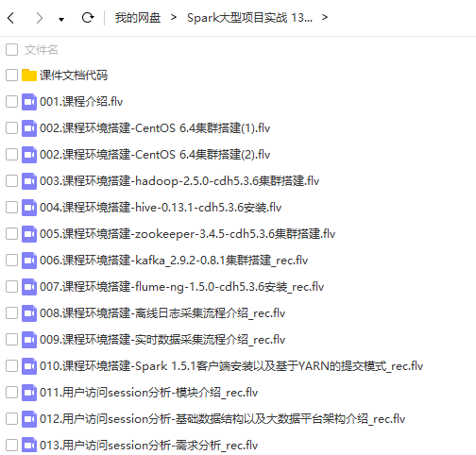Select checkbox for CentOS 6.4集群搭建(2).flv

[x=11, y=155]
